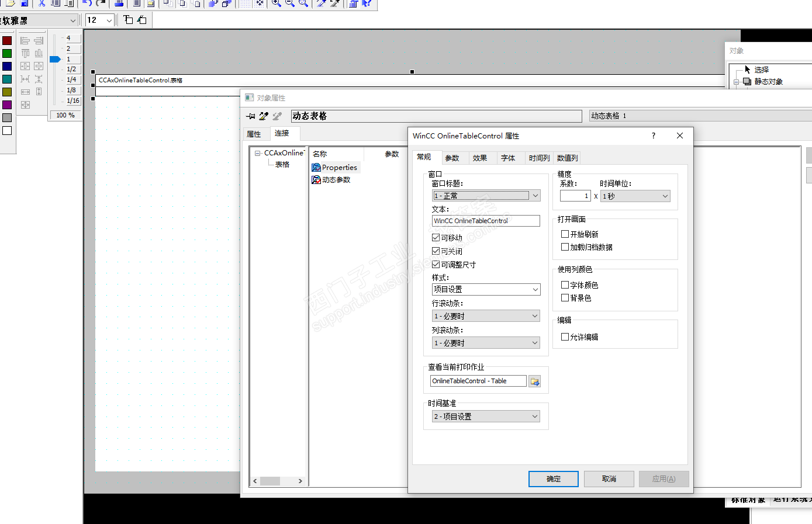Open the font name dropdown in toolbar
The height and width of the screenshot is (524, 812).
[x=73, y=20]
